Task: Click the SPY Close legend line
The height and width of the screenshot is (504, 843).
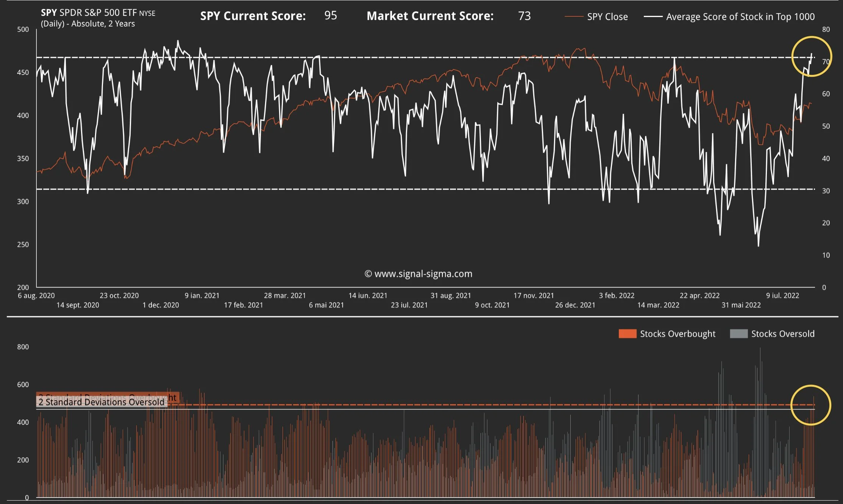Action: click(573, 17)
